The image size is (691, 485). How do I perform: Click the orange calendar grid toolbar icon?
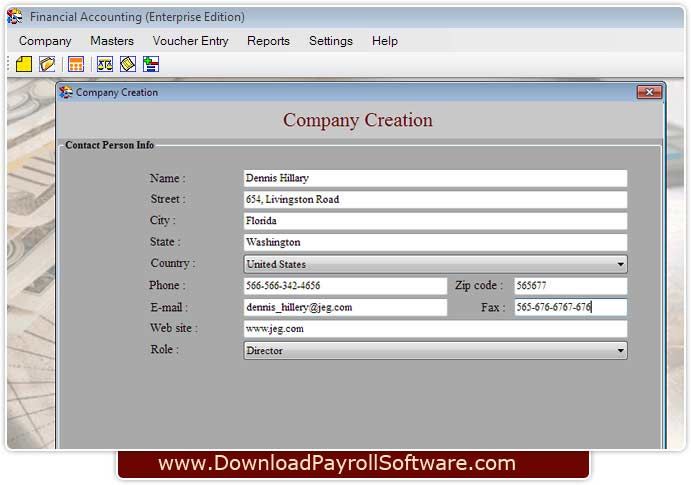pyautogui.click(x=76, y=64)
